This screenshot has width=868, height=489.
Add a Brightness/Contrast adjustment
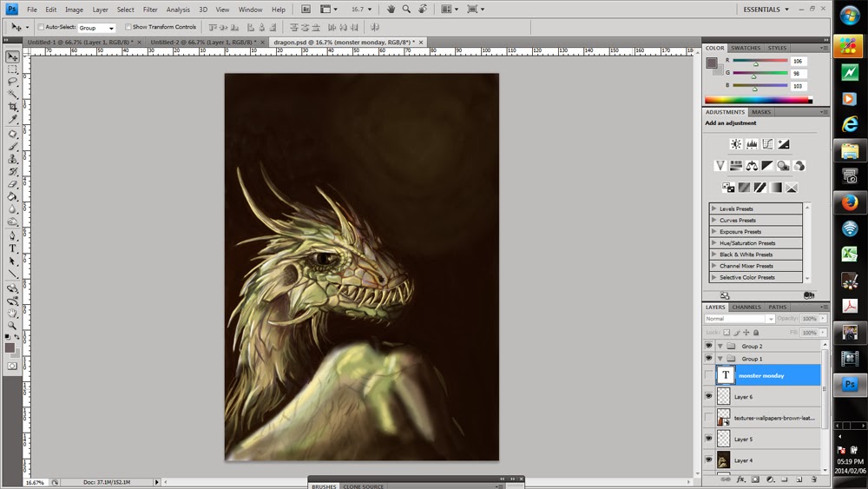(736, 144)
